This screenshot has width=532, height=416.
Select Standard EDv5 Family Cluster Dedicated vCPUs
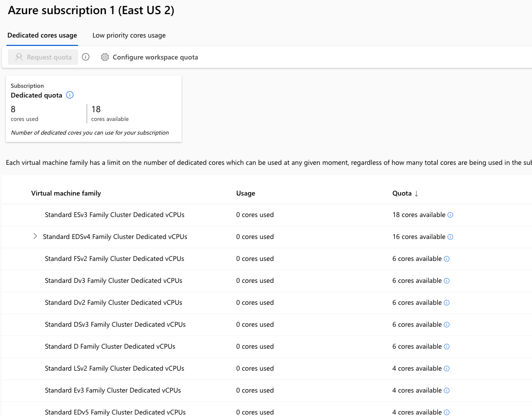(115, 412)
